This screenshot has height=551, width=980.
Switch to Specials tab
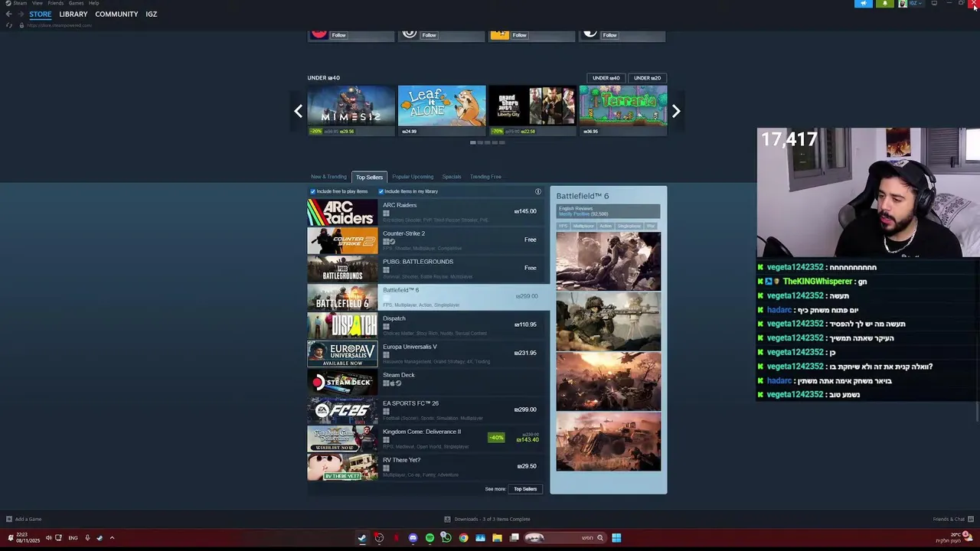(452, 177)
